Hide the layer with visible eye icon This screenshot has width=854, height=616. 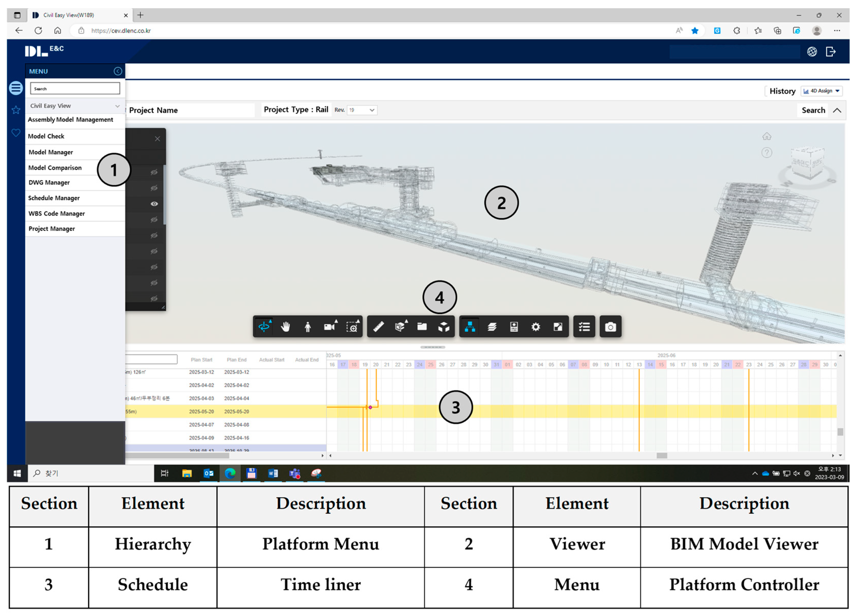point(154,203)
